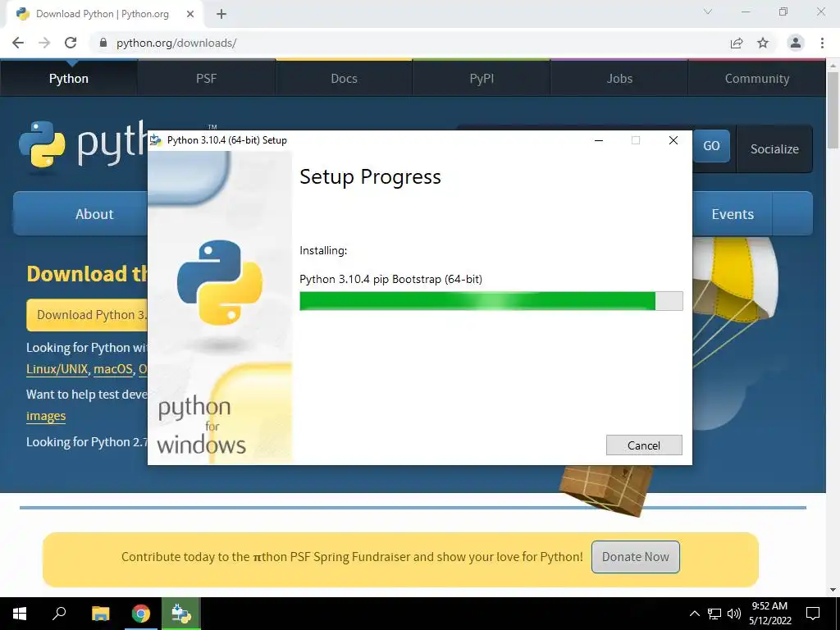
Task: Minimize the Chrome window
Action: [746, 11]
